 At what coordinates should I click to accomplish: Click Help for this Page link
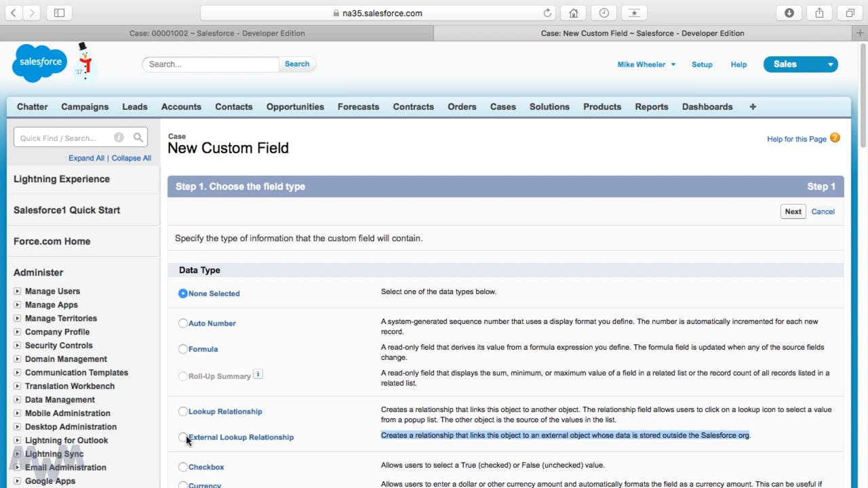pyautogui.click(x=797, y=139)
